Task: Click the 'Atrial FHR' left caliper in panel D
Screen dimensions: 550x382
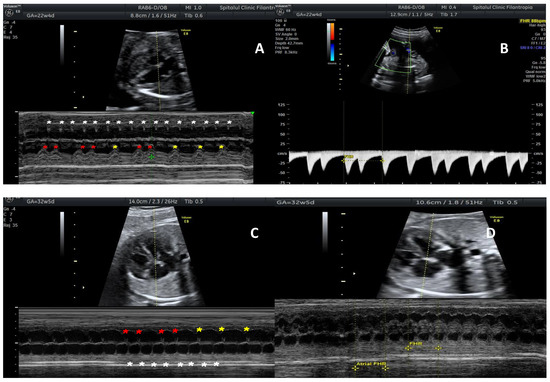Action: click(x=355, y=368)
